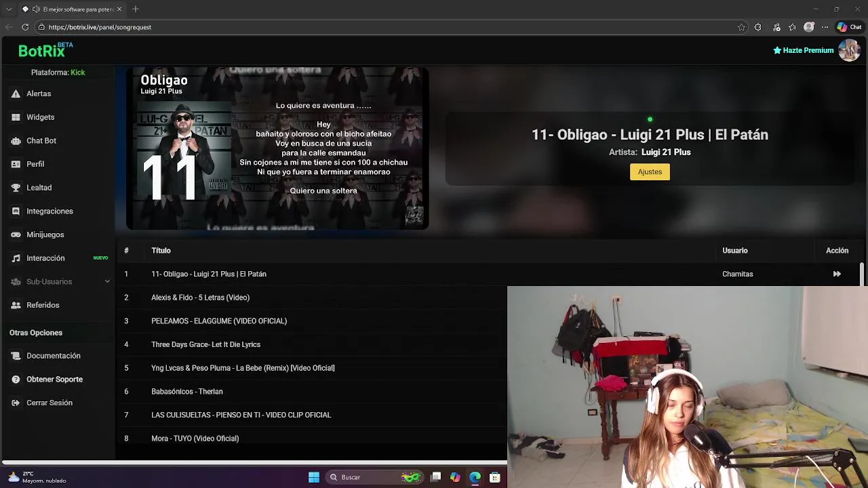868x488 pixels.
Task: Open browser profile avatar icon
Action: tap(809, 27)
